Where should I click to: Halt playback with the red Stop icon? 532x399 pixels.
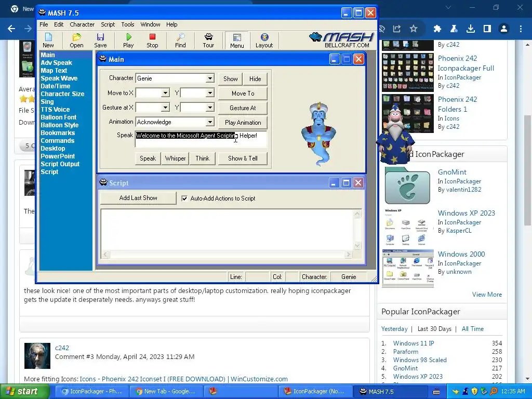(152, 41)
